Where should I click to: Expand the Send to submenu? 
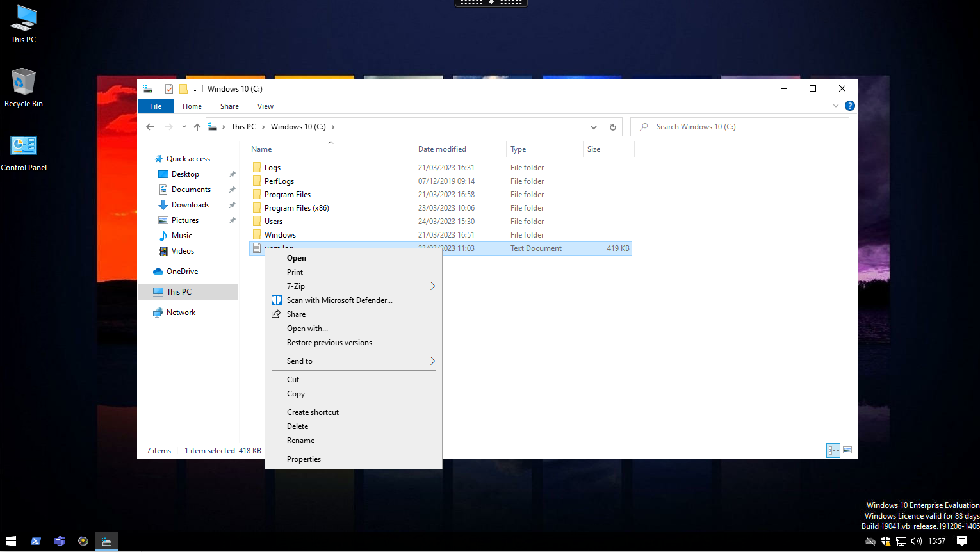(432, 361)
